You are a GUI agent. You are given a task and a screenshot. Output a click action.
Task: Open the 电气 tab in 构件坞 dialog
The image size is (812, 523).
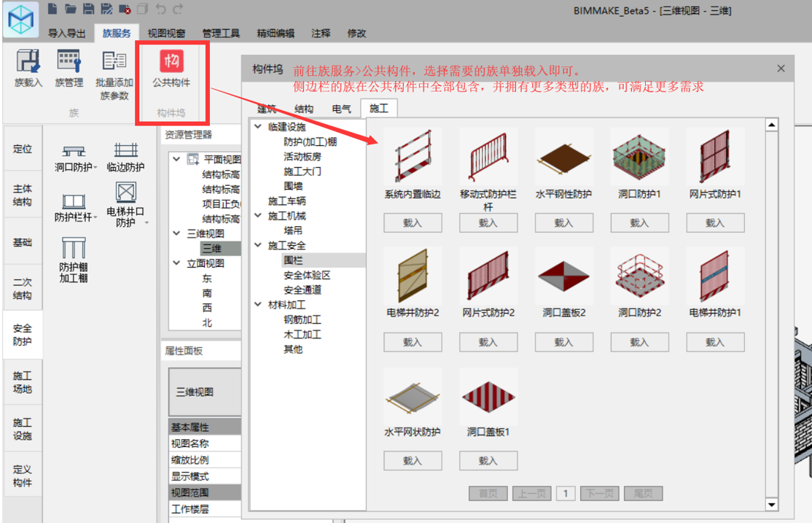pos(341,109)
